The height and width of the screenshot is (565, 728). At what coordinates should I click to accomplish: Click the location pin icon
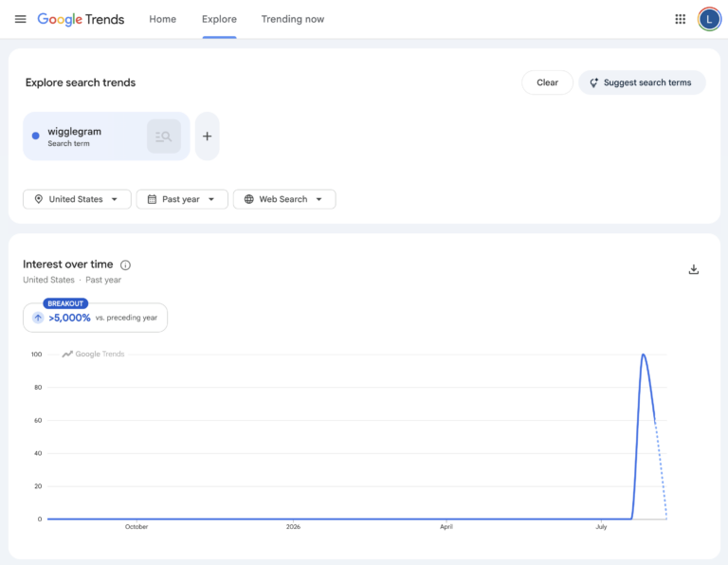(39, 199)
